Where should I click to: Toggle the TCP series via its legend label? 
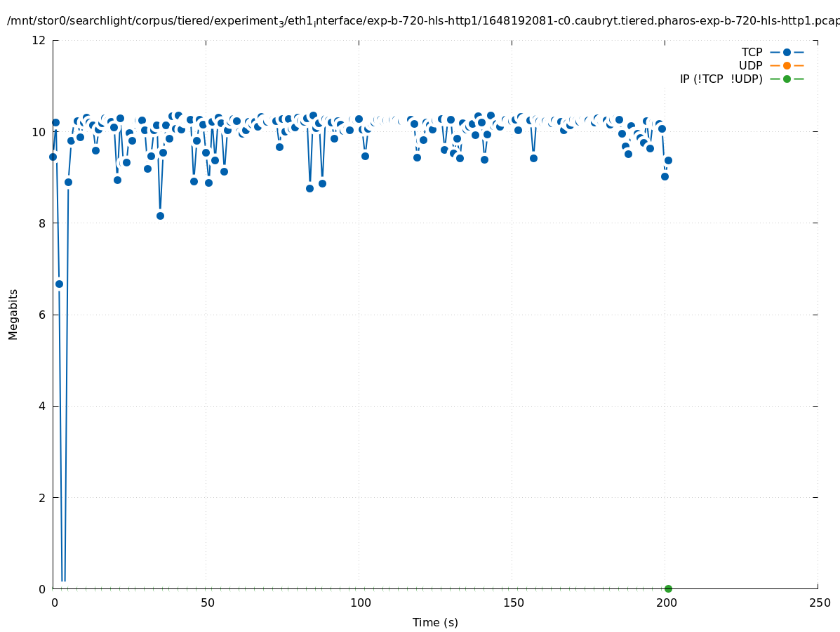(752, 52)
